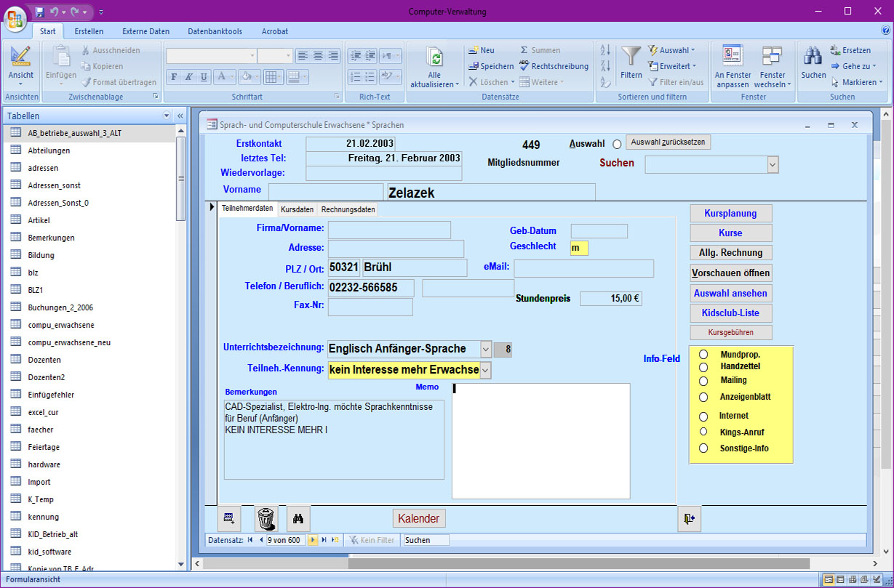Select the Kings-Anruf radio option
Viewport: 894px width, 588px height.
click(x=703, y=432)
